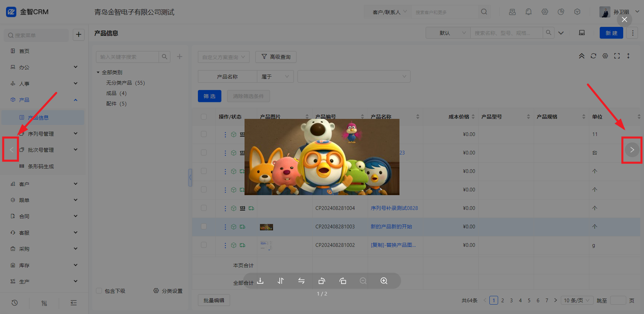Click 批量编辑 button

point(214,300)
